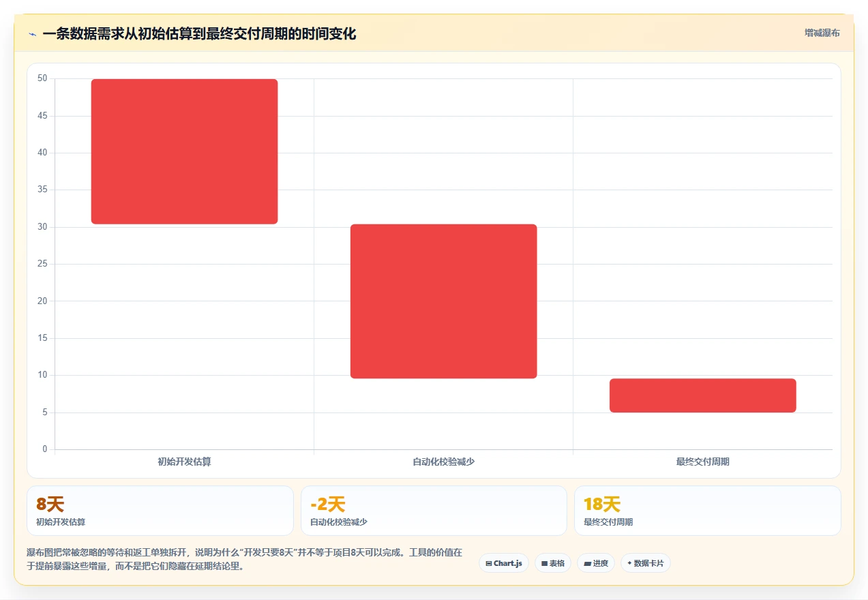This screenshot has width=868, height=600.
Task: Click the 瀑布图 description paragraph
Action: (x=245, y=559)
